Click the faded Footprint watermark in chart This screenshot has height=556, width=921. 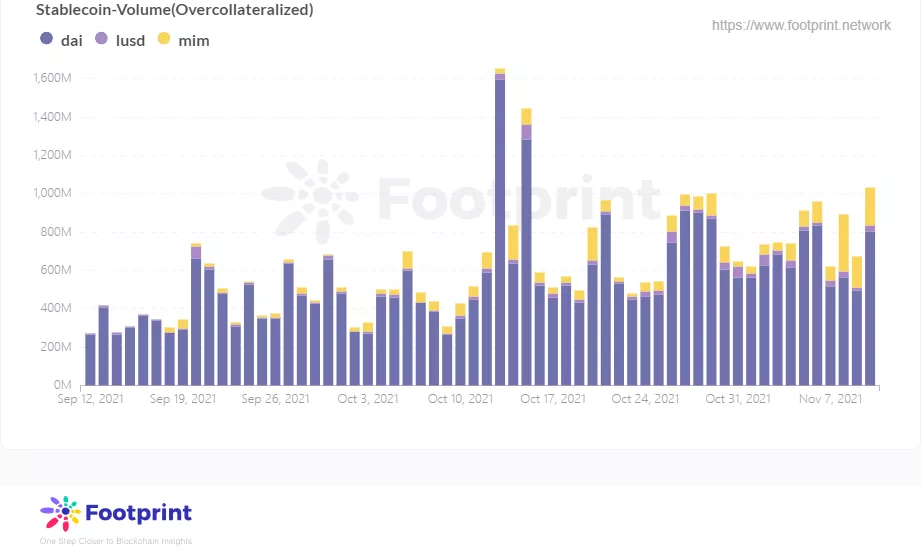[x=461, y=200]
